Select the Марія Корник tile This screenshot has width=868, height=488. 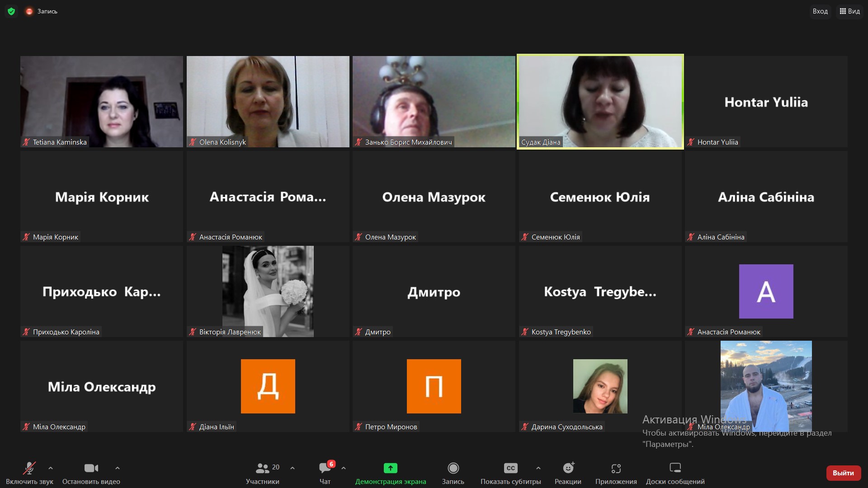tap(102, 197)
